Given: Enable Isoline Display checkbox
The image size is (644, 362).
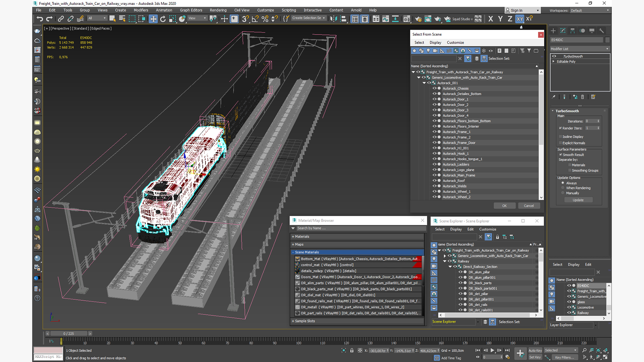Looking at the screenshot, I should [560, 136].
